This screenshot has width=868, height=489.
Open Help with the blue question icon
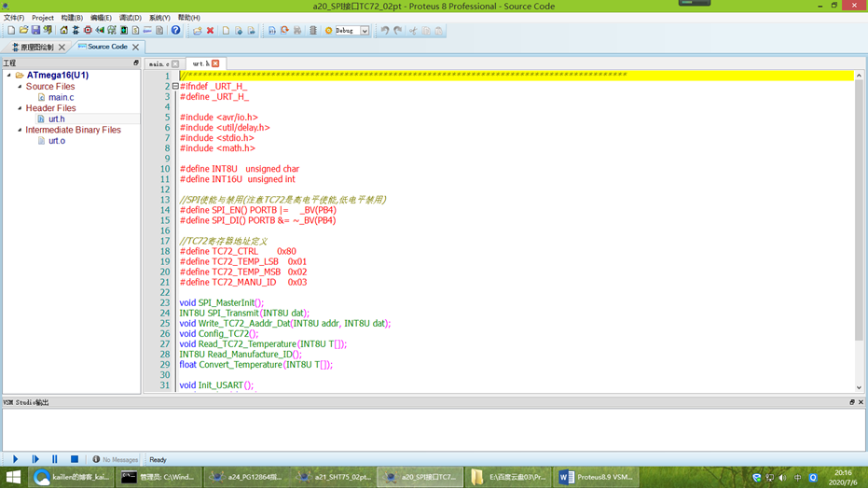point(175,31)
